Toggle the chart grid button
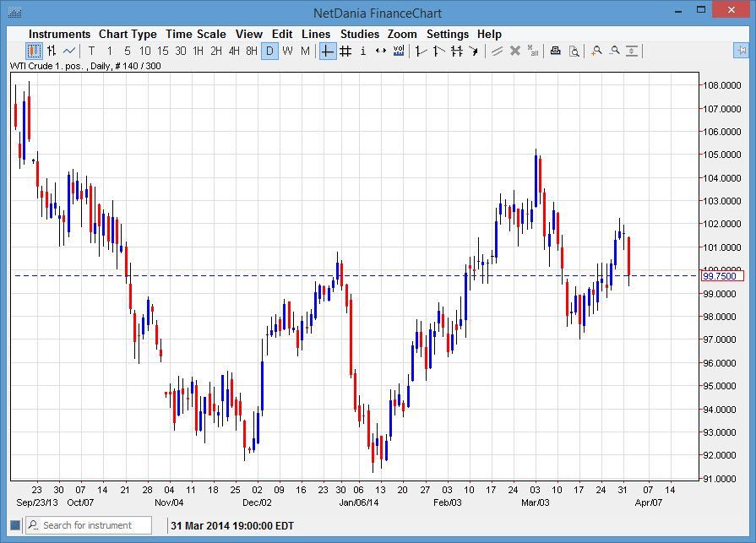The image size is (756, 543). pos(345,52)
